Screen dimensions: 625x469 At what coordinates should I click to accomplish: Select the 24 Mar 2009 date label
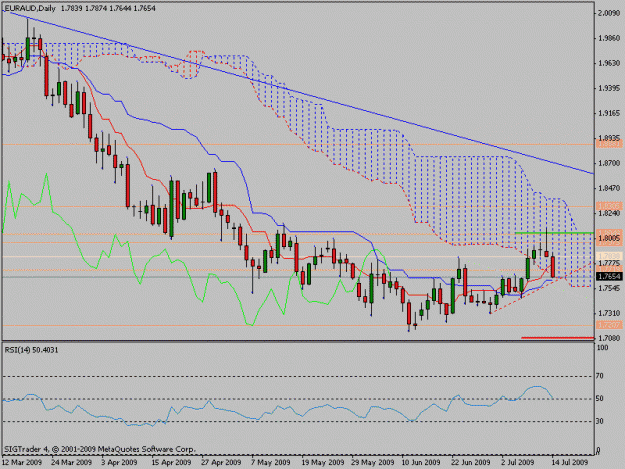click(x=72, y=462)
